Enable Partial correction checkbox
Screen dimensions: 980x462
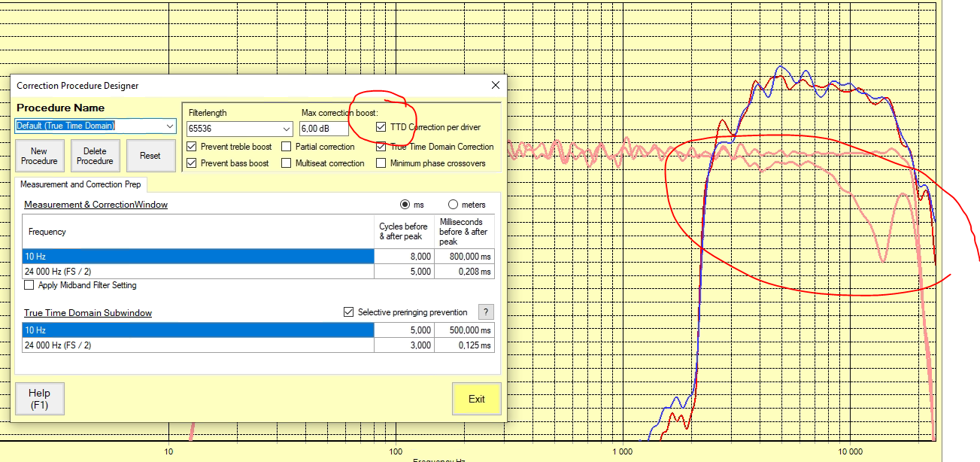pyautogui.click(x=287, y=147)
